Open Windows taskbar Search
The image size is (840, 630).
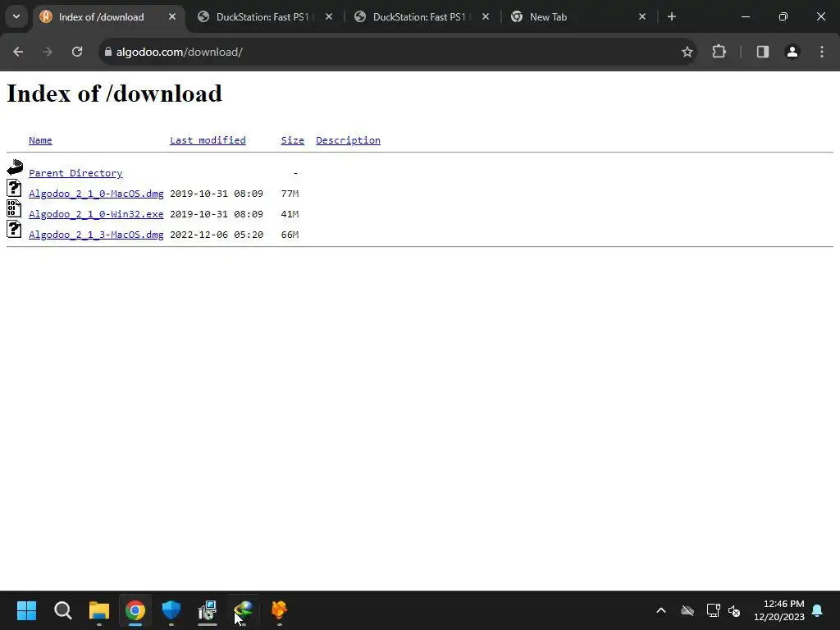coord(62,610)
